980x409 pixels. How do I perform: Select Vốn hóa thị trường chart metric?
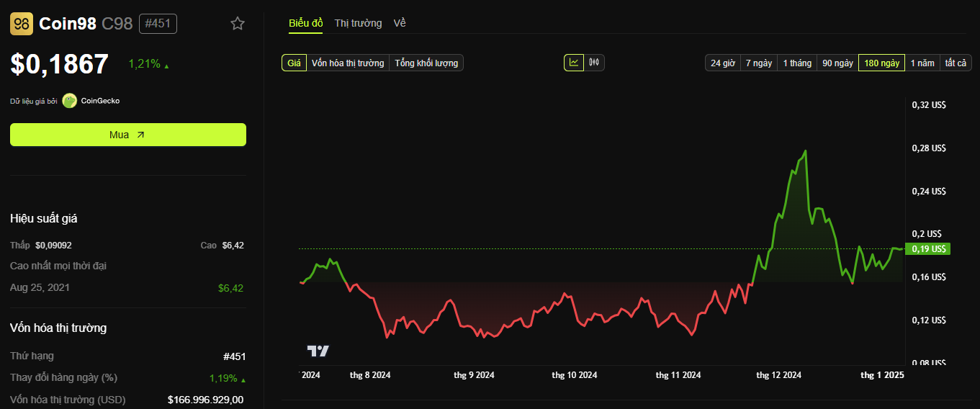348,63
